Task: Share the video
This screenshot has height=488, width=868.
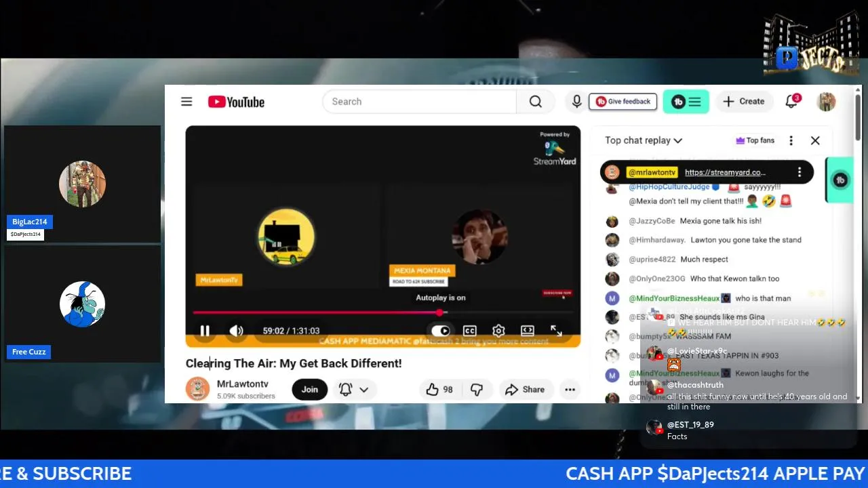Action: (x=525, y=390)
